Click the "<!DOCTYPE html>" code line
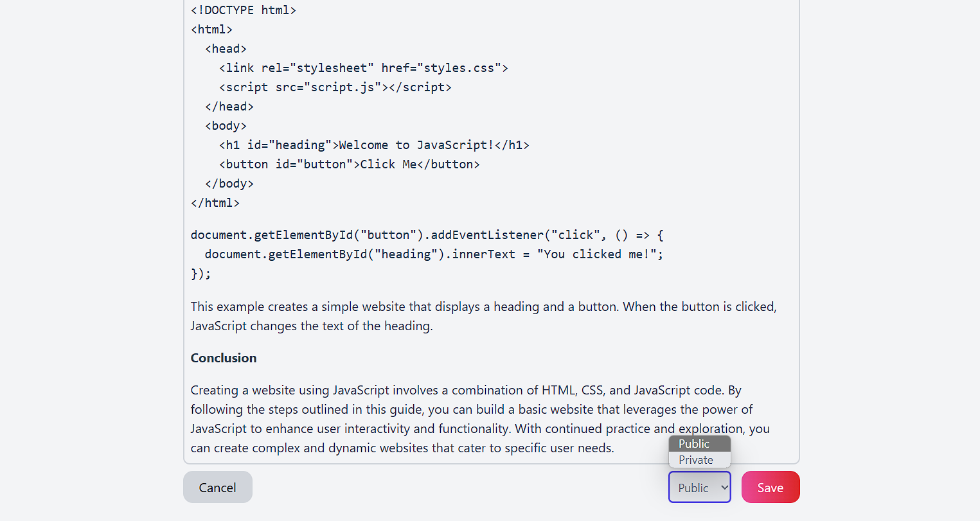980x521 pixels. pos(244,10)
